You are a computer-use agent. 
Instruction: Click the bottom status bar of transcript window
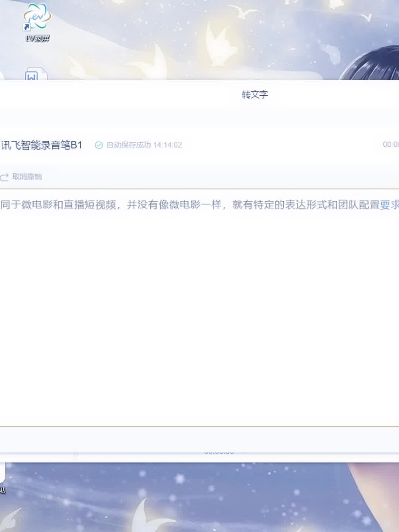[x=199, y=440]
